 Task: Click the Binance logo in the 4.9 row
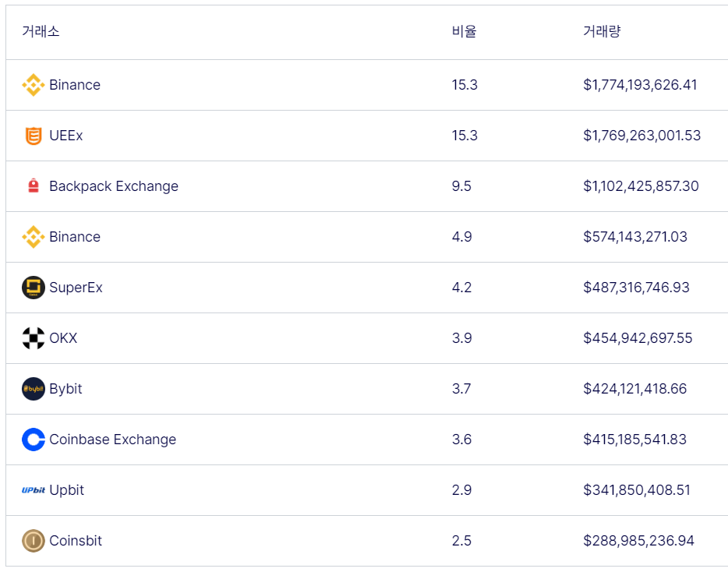34,237
